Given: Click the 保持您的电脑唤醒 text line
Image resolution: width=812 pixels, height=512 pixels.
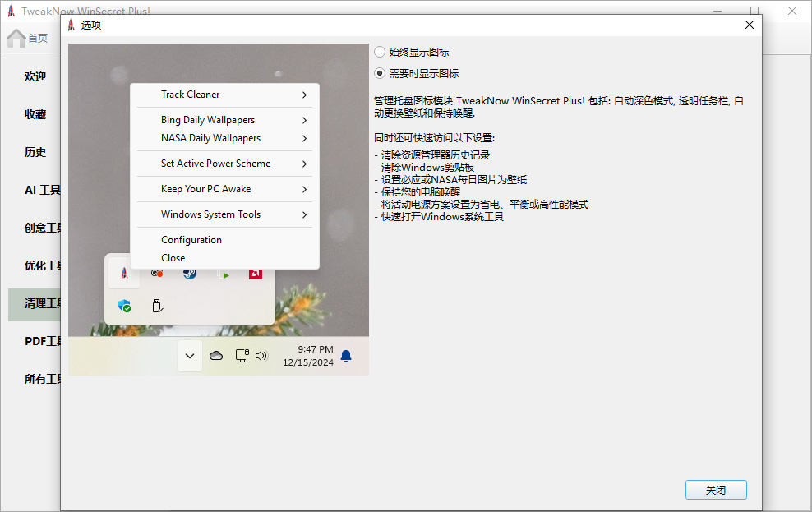Looking at the screenshot, I should point(417,192).
